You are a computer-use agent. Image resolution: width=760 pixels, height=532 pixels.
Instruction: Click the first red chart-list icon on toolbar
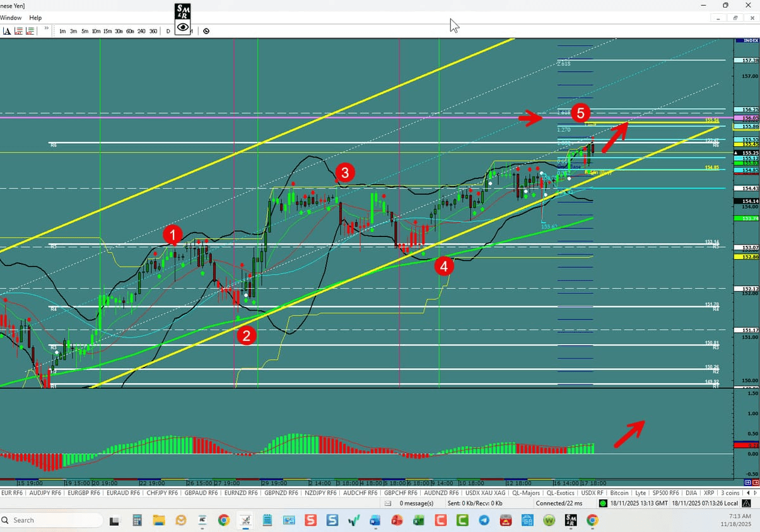coord(19,31)
